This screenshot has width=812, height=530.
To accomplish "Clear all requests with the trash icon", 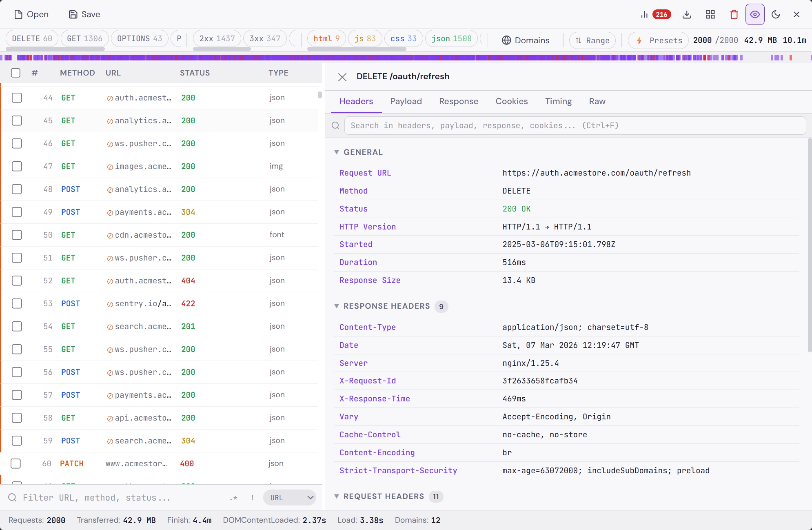I will pyautogui.click(x=733, y=14).
